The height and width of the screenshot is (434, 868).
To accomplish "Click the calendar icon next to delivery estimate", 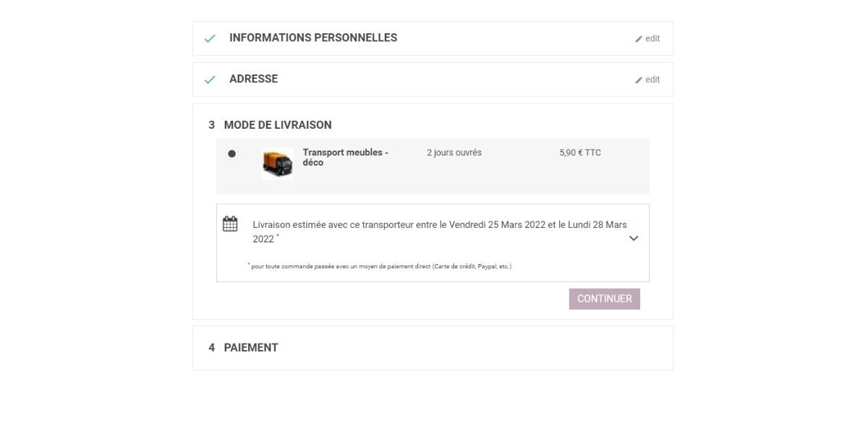I will [x=230, y=224].
